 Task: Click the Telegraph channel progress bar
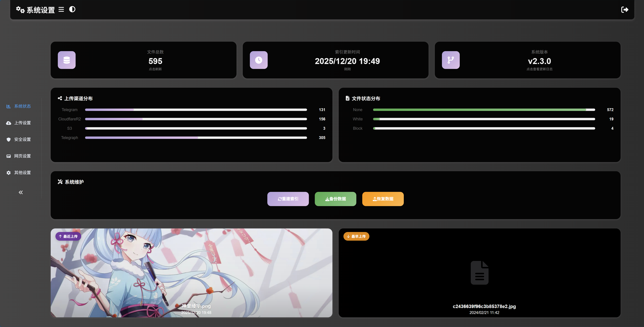[x=196, y=138]
